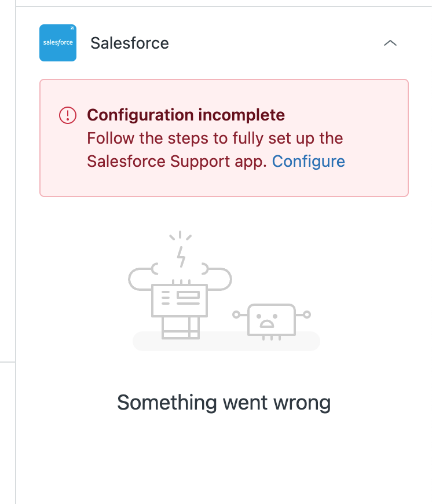Click the lightning bolt above the broken robot

pyautogui.click(x=181, y=256)
